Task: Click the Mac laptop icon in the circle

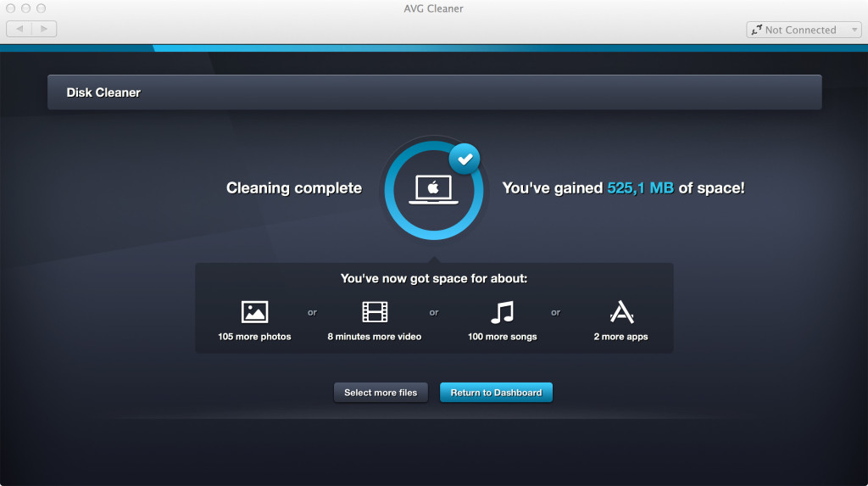Action: 433,190
